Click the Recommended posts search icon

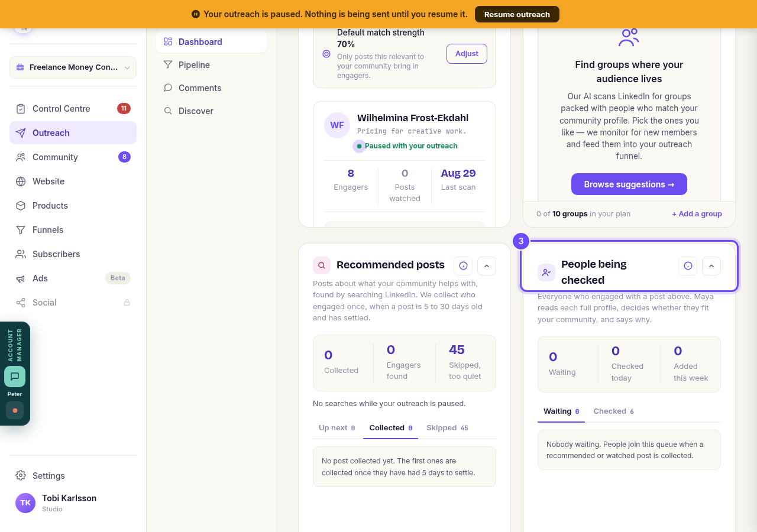point(322,265)
